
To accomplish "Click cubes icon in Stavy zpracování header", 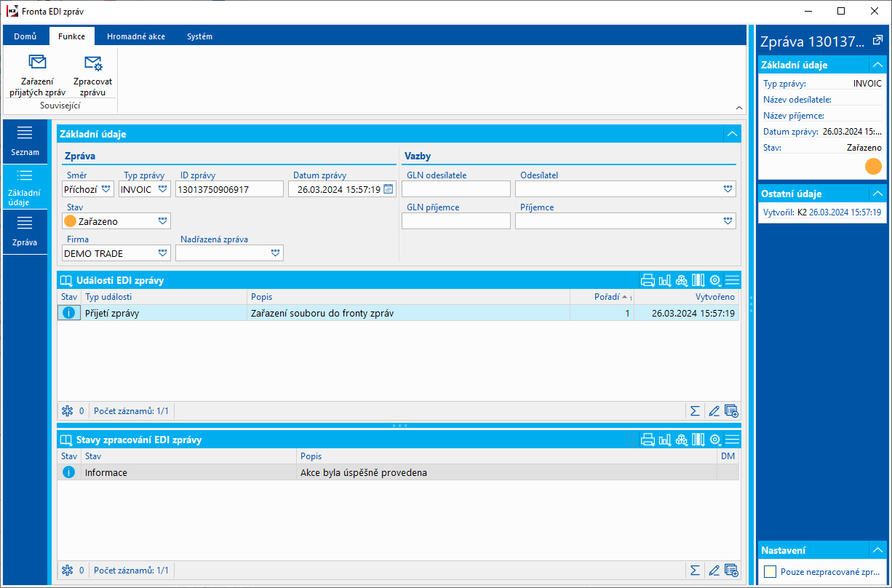I will coord(682,440).
